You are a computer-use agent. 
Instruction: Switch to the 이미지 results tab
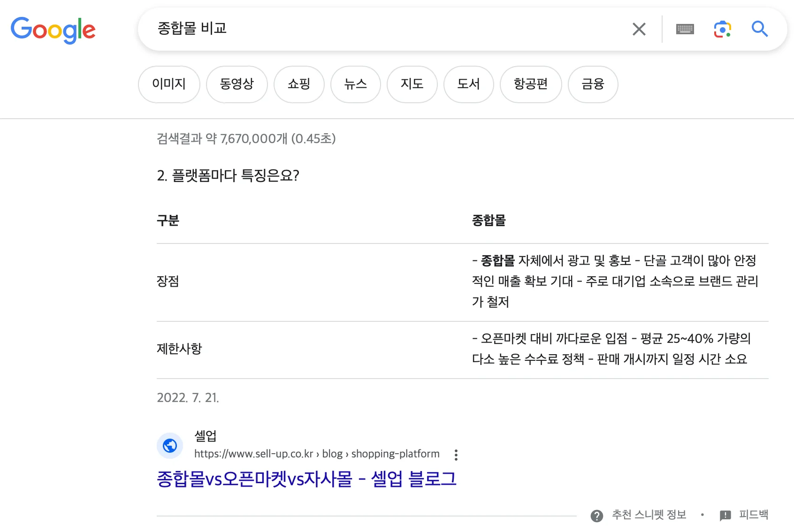coord(169,84)
